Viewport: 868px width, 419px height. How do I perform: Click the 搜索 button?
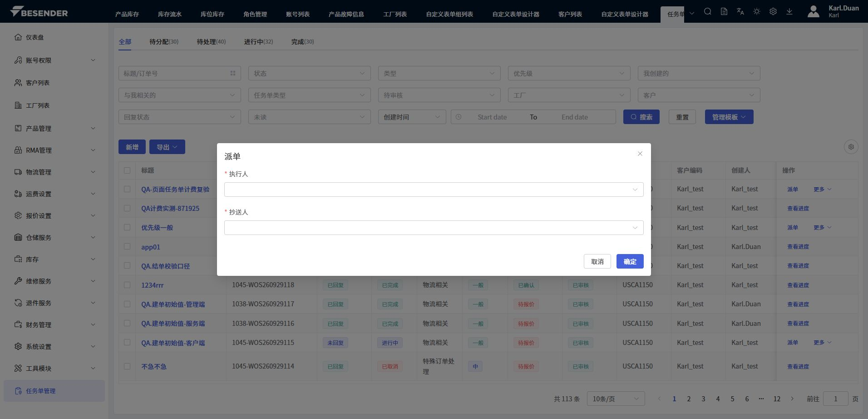coord(641,117)
